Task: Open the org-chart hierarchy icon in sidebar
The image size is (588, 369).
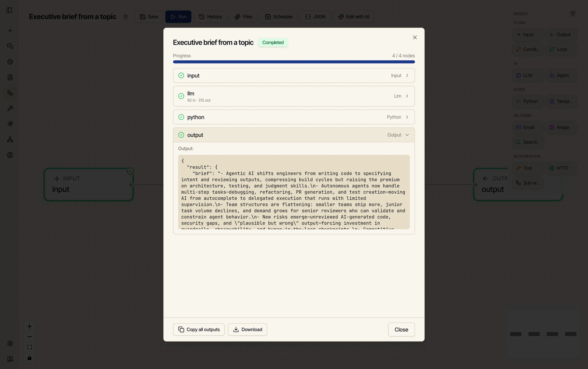Action: 10,139
